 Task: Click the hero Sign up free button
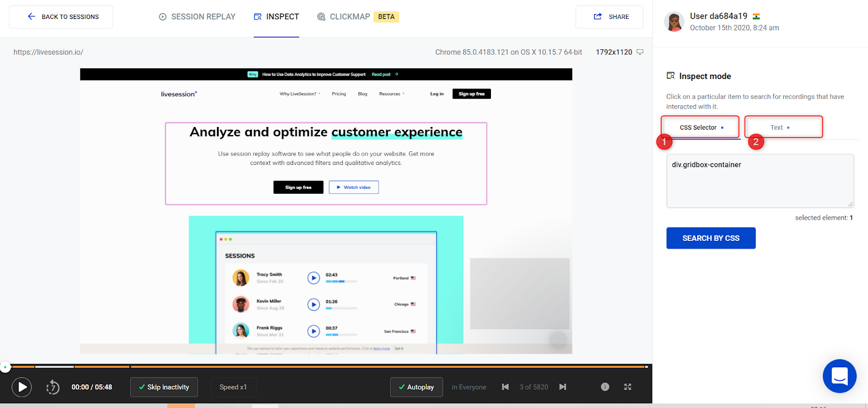(298, 187)
